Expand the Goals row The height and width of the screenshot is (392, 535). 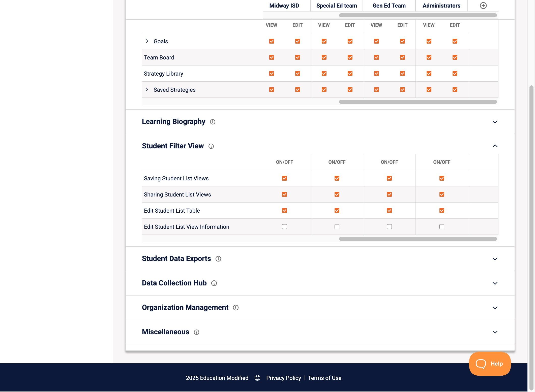click(x=147, y=41)
